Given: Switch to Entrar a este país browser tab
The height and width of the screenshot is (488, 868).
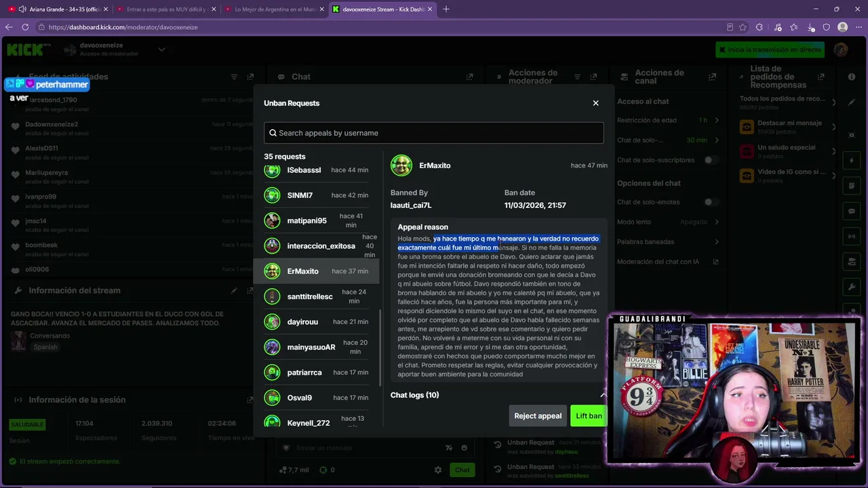Looking at the screenshot, I should [x=166, y=9].
